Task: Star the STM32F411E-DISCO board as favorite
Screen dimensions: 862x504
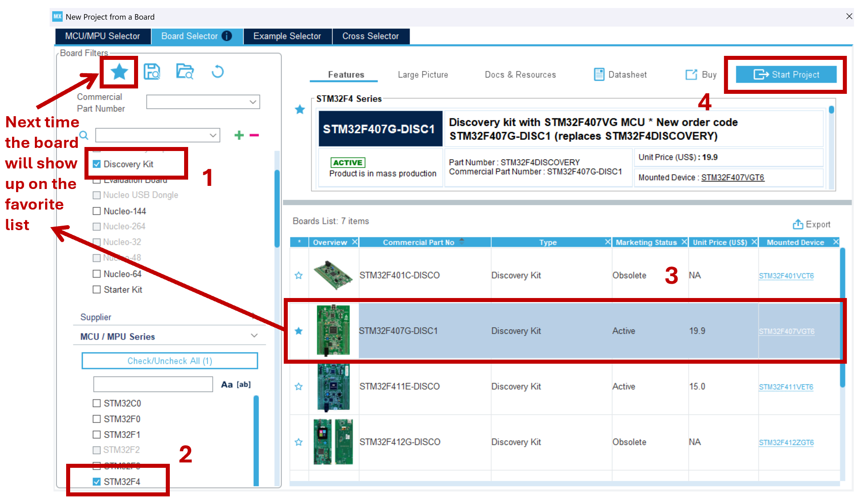Action: (x=299, y=386)
